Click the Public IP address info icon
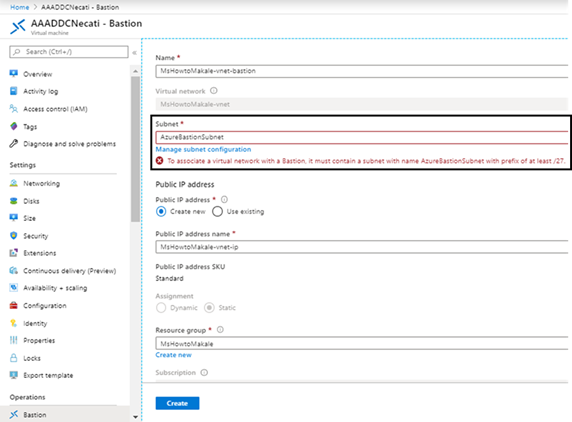This screenshot has width=572, height=422. click(x=224, y=200)
